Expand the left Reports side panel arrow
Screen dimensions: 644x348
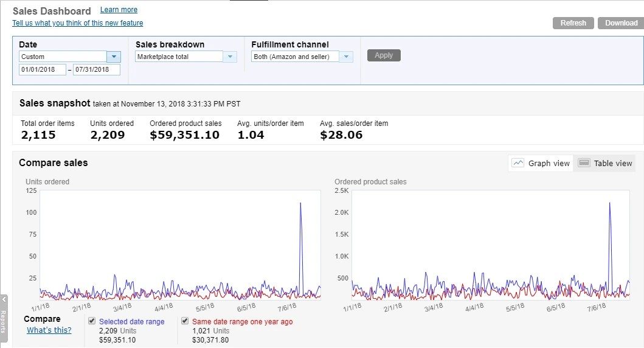click(x=4, y=299)
